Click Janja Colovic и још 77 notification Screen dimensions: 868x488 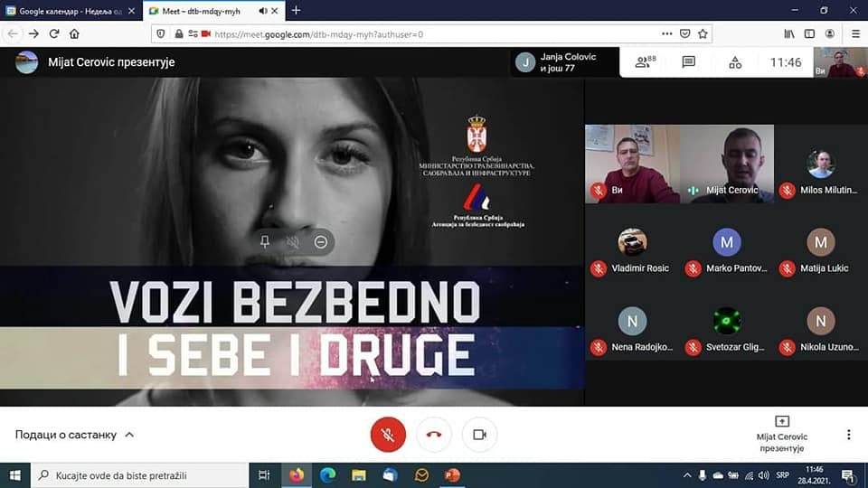[x=565, y=62]
